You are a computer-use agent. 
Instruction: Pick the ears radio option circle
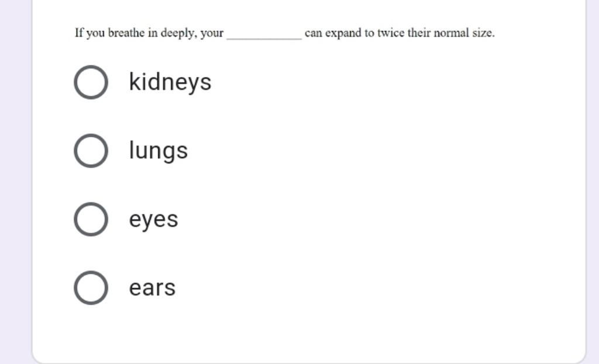(x=91, y=288)
